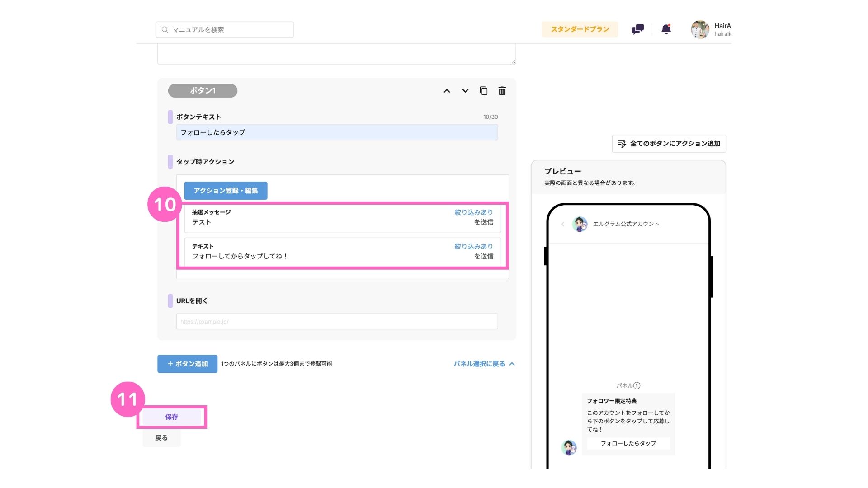
Task: Delete Button 1 with trash icon
Action: (x=502, y=91)
